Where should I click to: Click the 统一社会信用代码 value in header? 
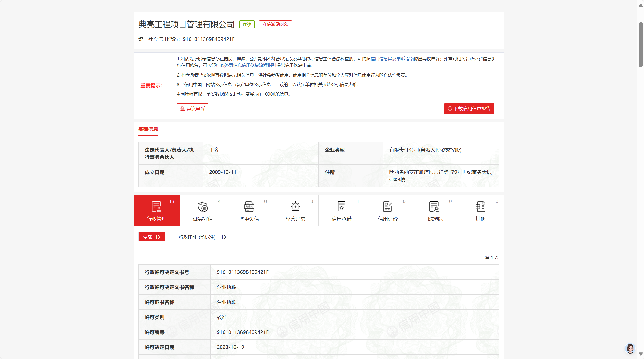[x=208, y=39]
